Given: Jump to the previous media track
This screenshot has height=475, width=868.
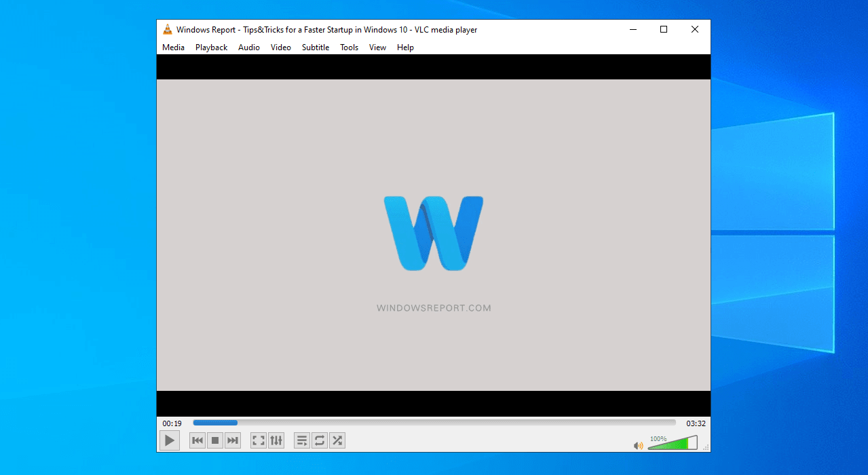Looking at the screenshot, I should (x=197, y=440).
